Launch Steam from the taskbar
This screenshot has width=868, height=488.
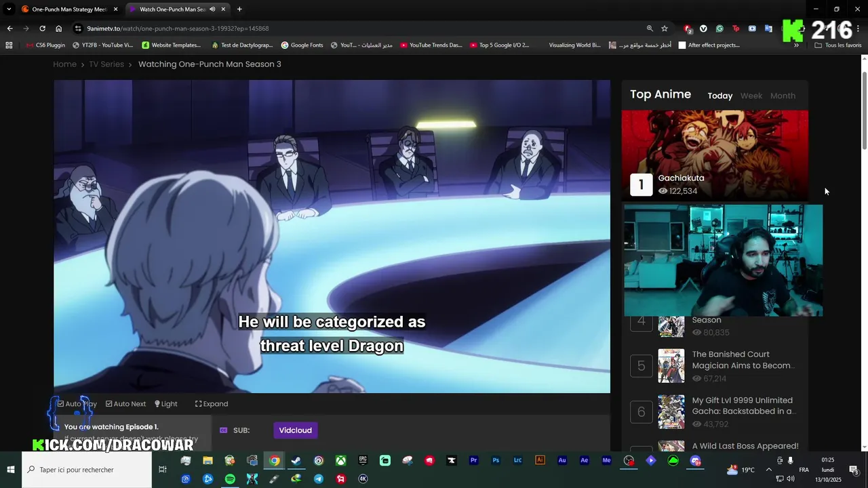[x=296, y=461]
